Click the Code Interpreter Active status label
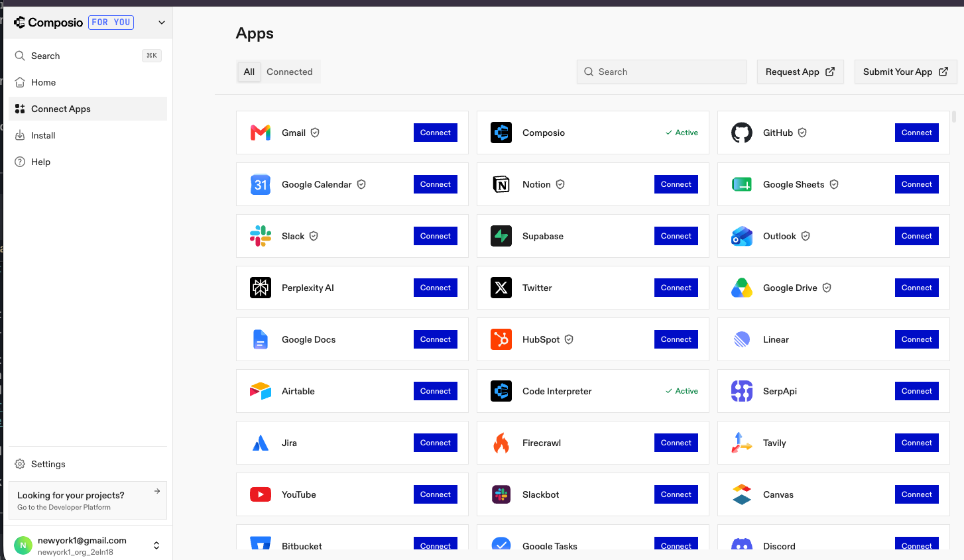This screenshot has width=964, height=560. (x=682, y=391)
